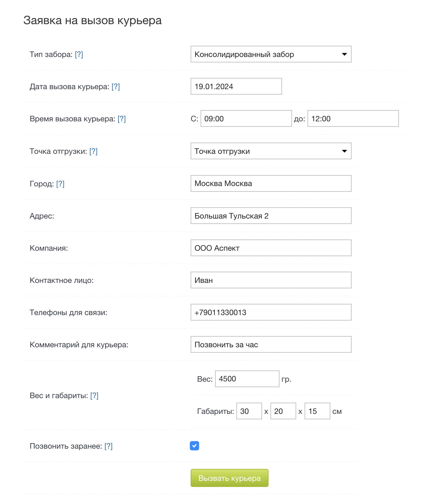Click the city field with Москва Москва
This screenshot has width=425, height=504.
pyautogui.click(x=271, y=183)
